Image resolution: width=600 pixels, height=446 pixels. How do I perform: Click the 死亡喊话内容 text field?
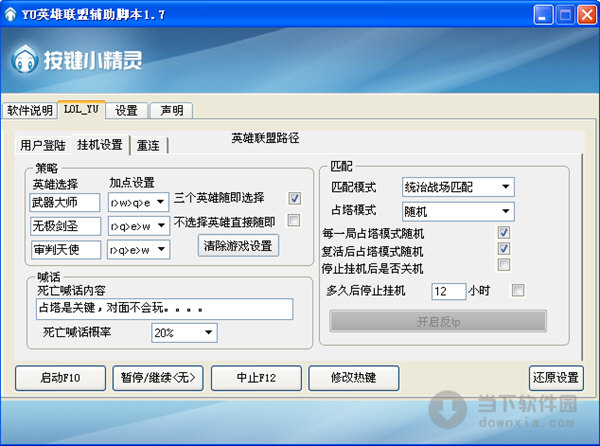(165, 309)
